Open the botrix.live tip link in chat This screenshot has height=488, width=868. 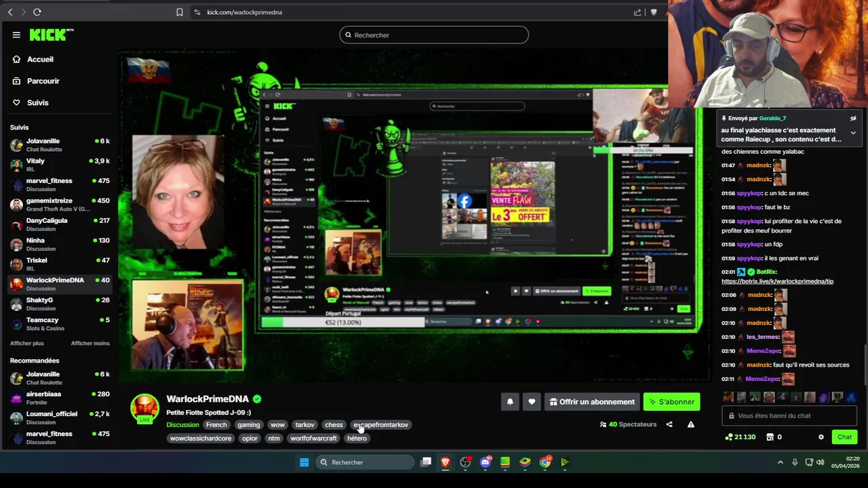(x=777, y=281)
